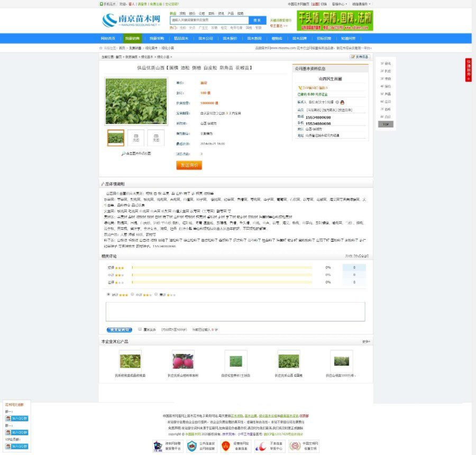Image resolution: width=476 pixels, height=455 pixels.
Task: Click the red shield footer badge
Action: (x=235, y=446)
